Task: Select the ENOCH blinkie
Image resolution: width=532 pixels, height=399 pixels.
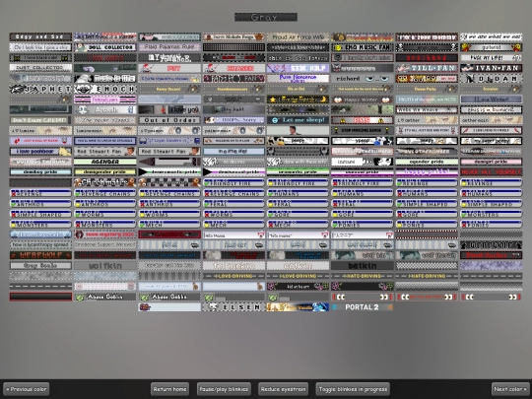Action: [x=104, y=89]
